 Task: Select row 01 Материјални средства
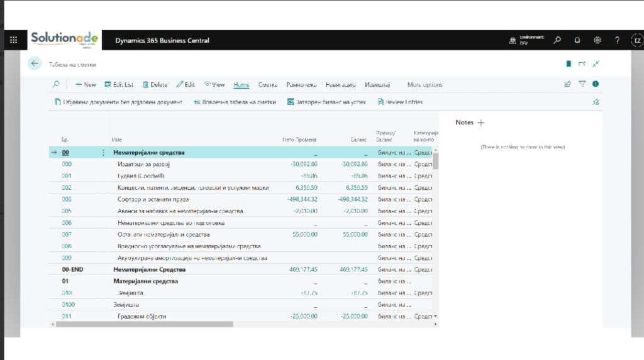tap(240, 281)
